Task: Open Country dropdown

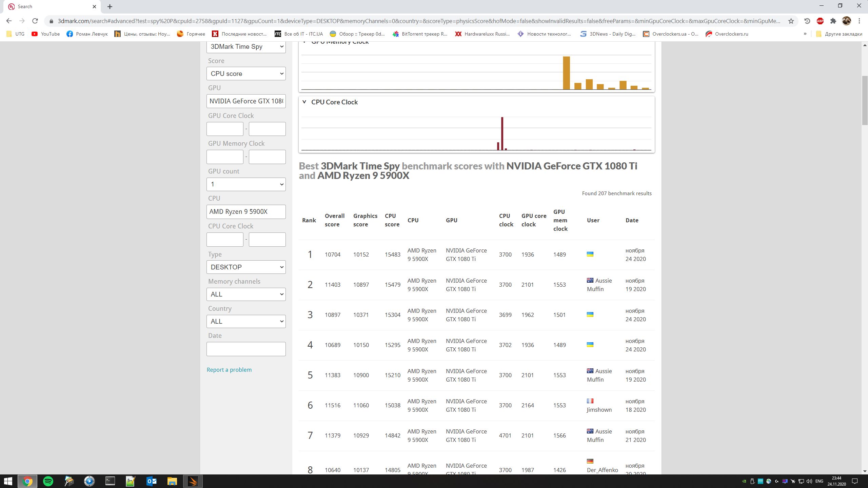Action: tap(246, 321)
